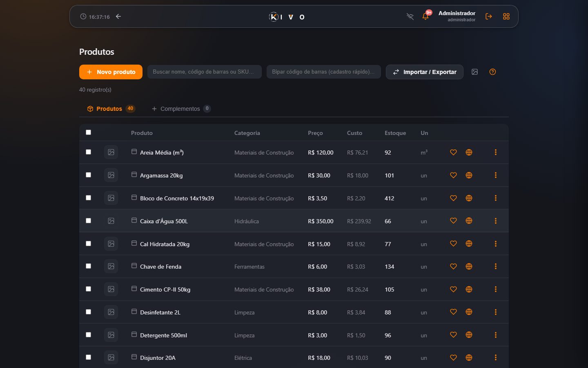Check the box for Areia Média (m³)

(88, 152)
